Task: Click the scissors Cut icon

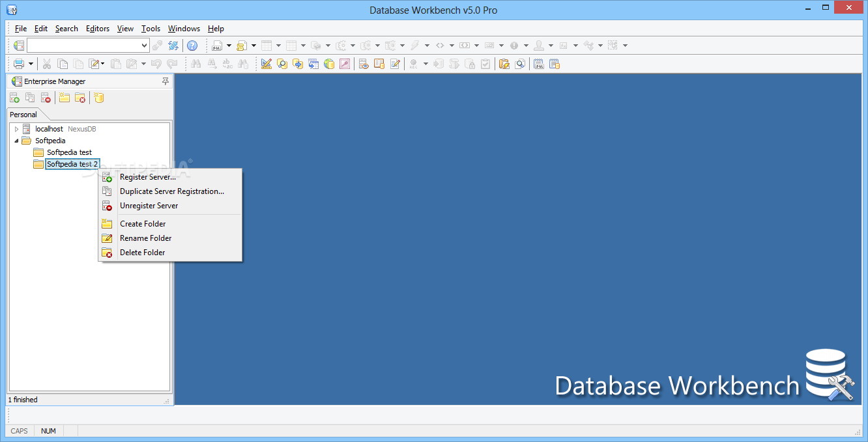Action: point(47,64)
